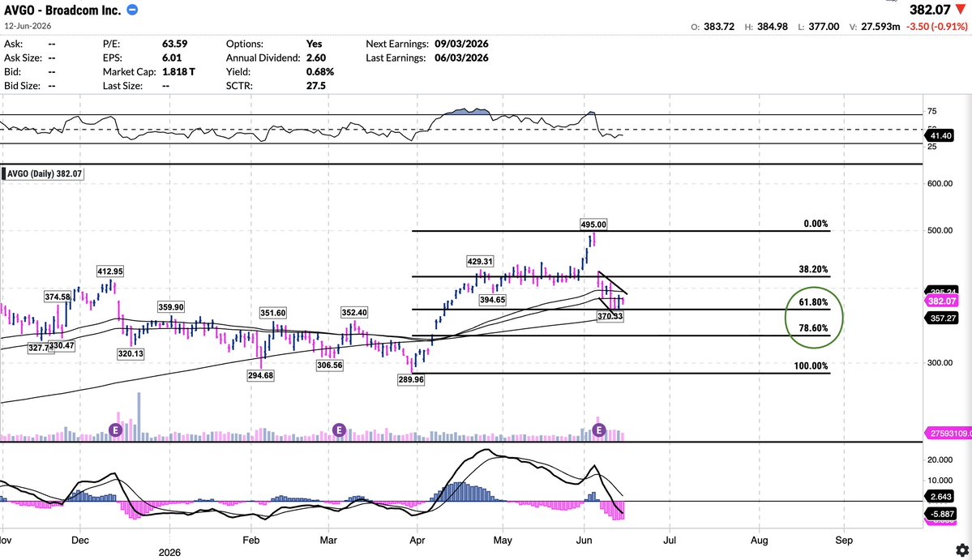Image resolution: width=972 pixels, height=560 pixels.
Task: Click the March earnings E marker
Action: 339,430
